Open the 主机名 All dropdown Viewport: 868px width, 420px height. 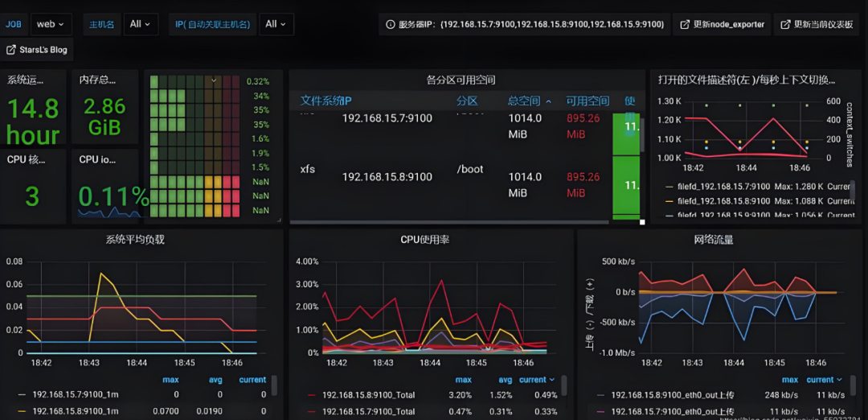[x=141, y=24]
